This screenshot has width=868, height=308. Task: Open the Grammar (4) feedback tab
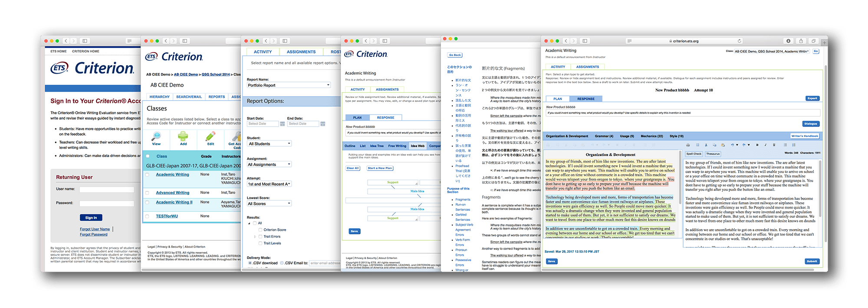coord(604,136)
